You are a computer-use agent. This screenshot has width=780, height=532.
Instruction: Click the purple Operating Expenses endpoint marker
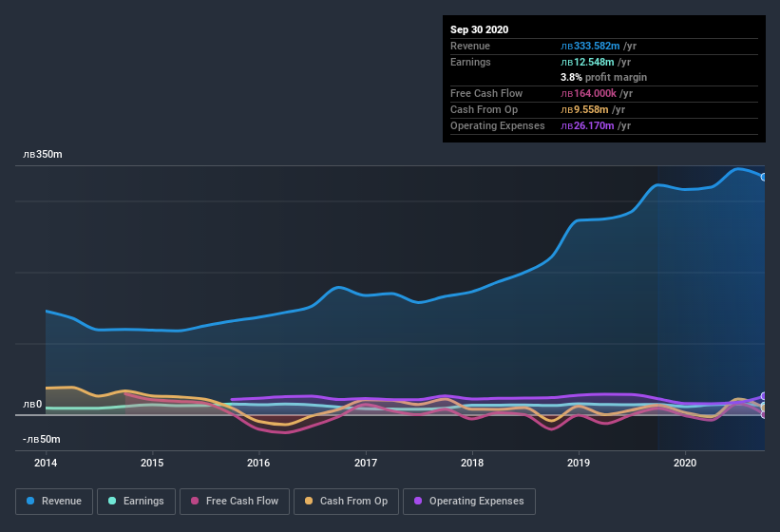coord(764,396)
